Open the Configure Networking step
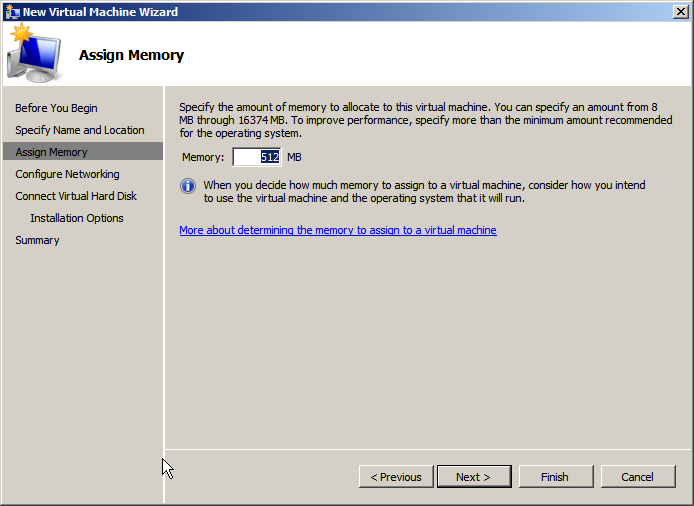The width and height of the screenshot is (694, 506). (x=67, y=174)
